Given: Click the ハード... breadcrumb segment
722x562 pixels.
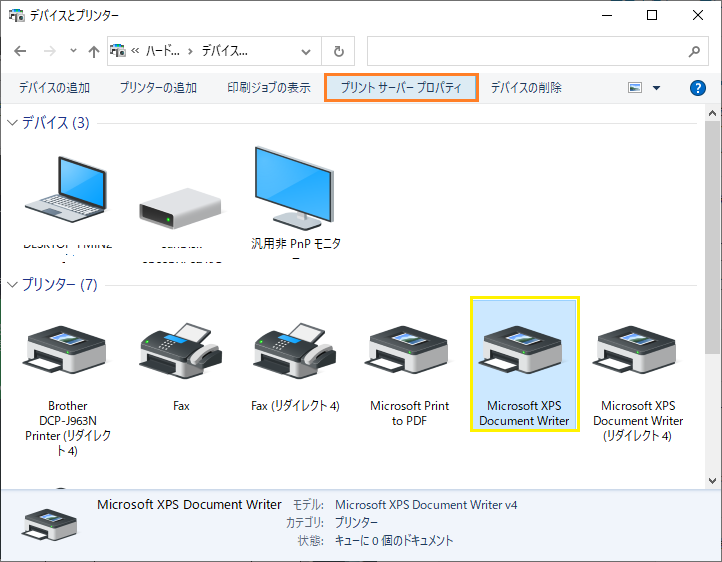Looking at the screenshot, I should coord(163,51).
